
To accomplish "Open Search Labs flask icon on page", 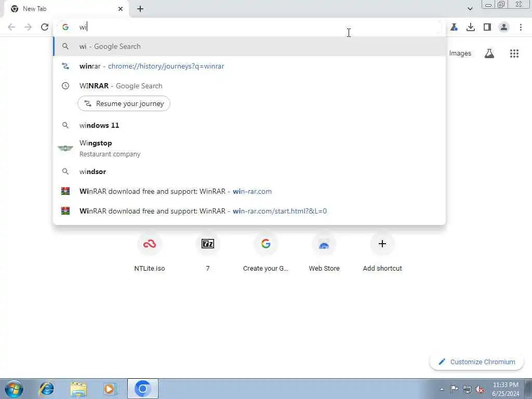I will (489, 54).
